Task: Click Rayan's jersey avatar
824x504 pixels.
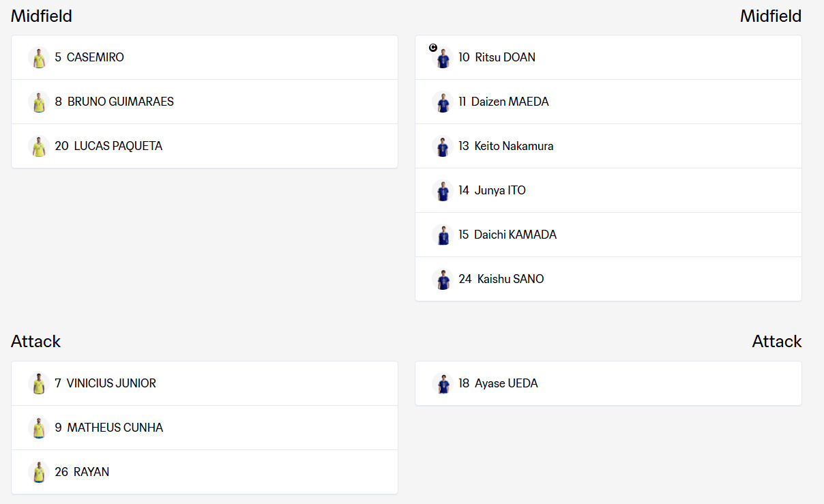Action: coord(39,472)
